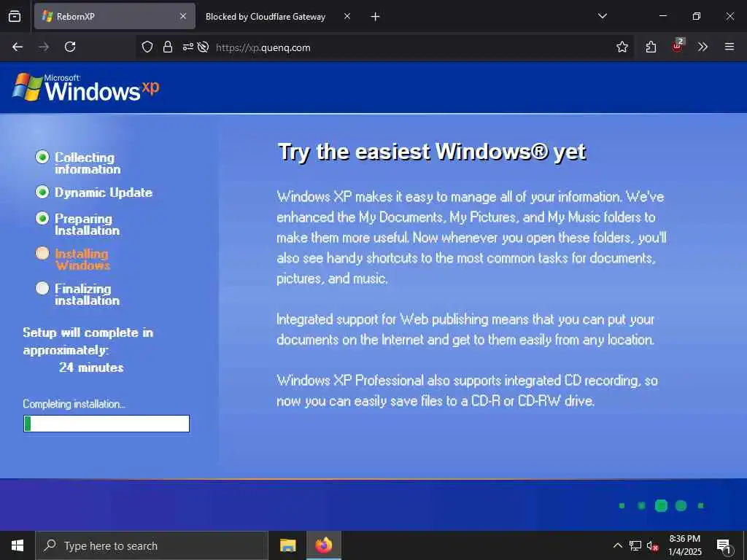Click the Windows XP logo
The height and width of the screenshot is (560, 747).
[x=86, y=87]
